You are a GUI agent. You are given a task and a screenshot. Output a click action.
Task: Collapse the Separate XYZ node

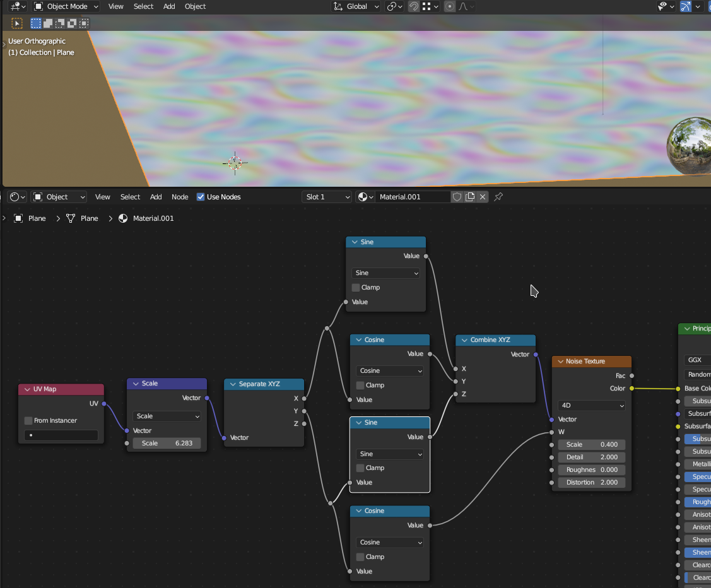[232, 384]
